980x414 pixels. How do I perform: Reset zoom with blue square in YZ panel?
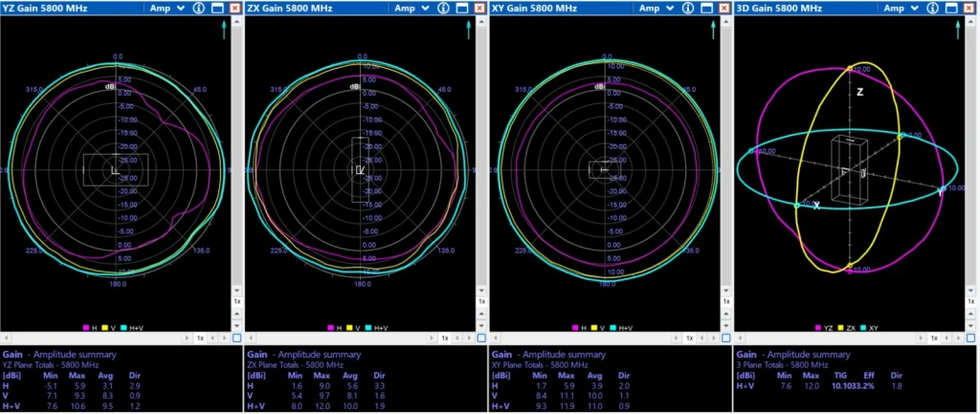click(x=237, y=338)
